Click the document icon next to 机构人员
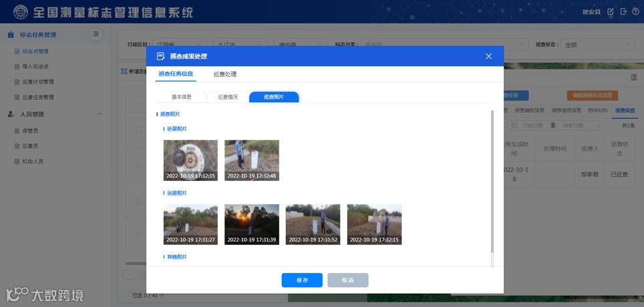This screenshot has width=644, height=307. [x=17, y=162]
